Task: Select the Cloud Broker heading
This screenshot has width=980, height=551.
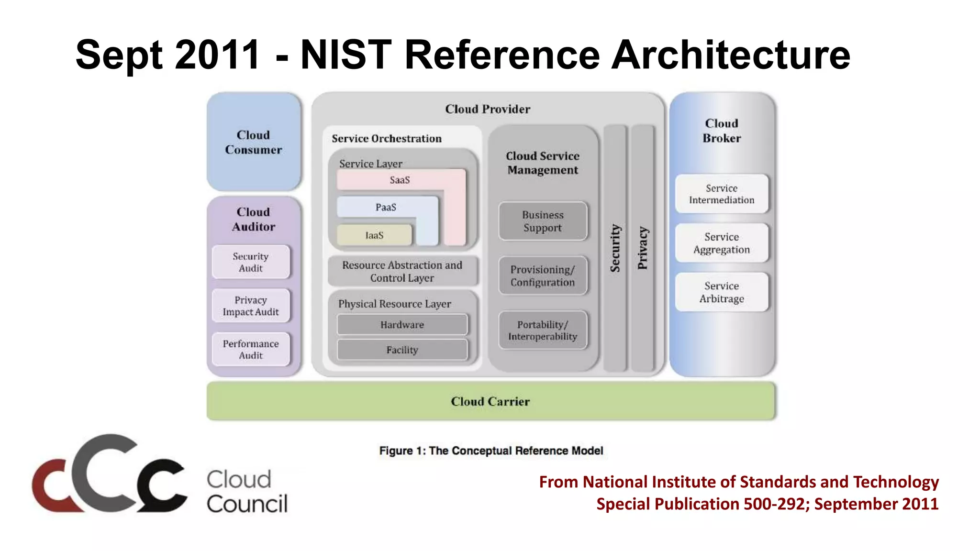Action: pyautogui.click(x=722, y=131)
